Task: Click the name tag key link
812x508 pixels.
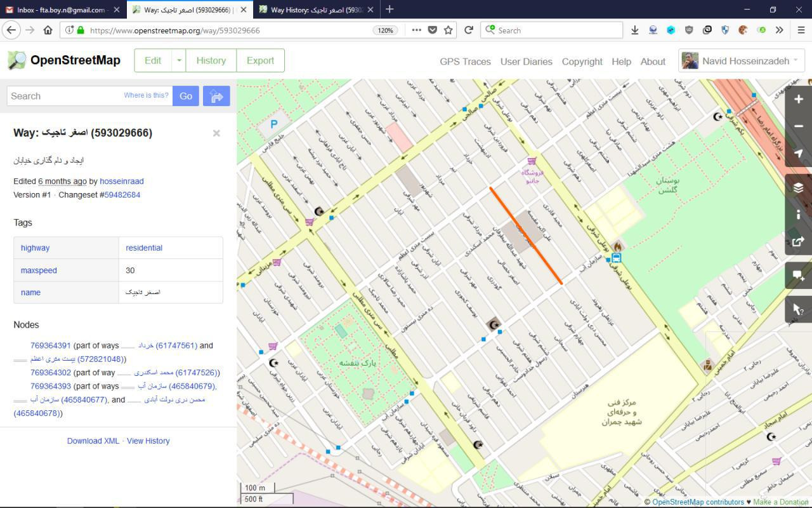Action: pos(30,292)
